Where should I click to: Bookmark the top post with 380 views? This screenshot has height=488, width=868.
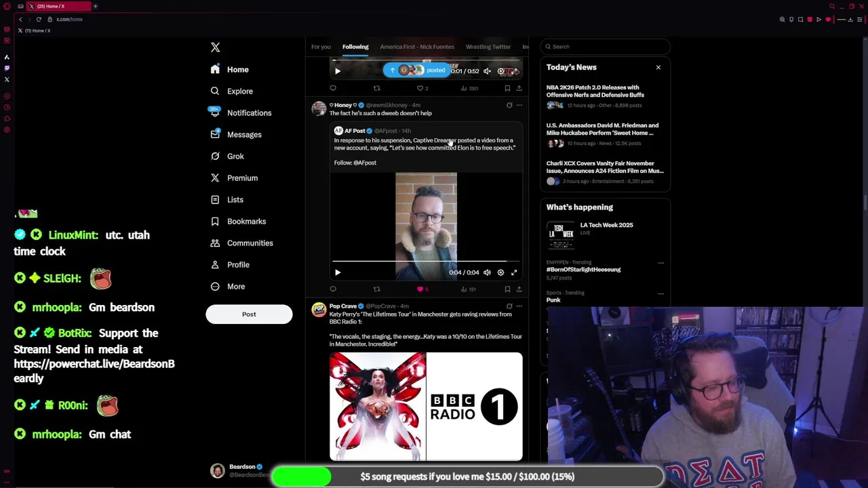[507, 88]
